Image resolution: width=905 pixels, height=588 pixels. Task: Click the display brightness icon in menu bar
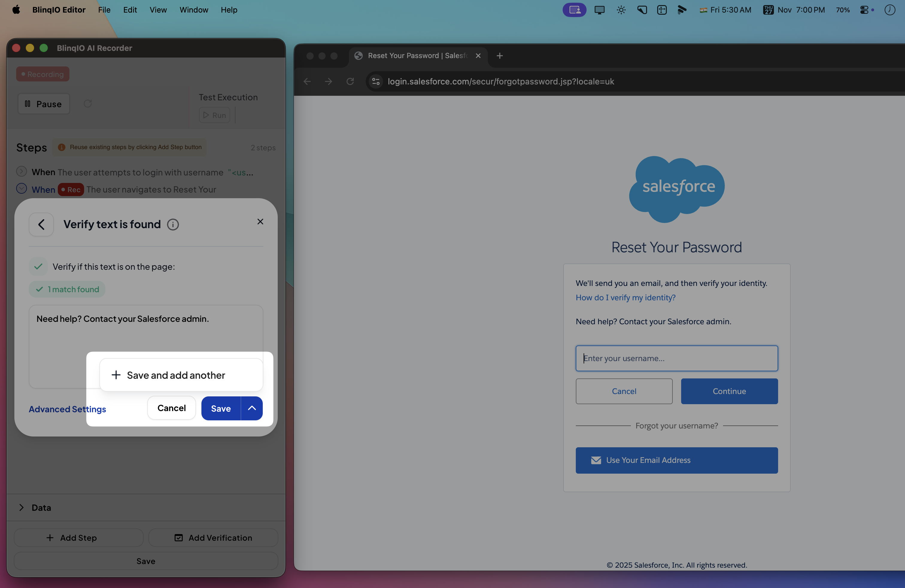click(x=621, y=10)
